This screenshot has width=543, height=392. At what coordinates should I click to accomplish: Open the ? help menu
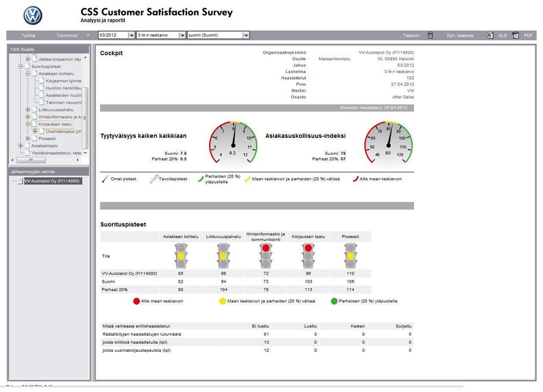coord(88,36)
